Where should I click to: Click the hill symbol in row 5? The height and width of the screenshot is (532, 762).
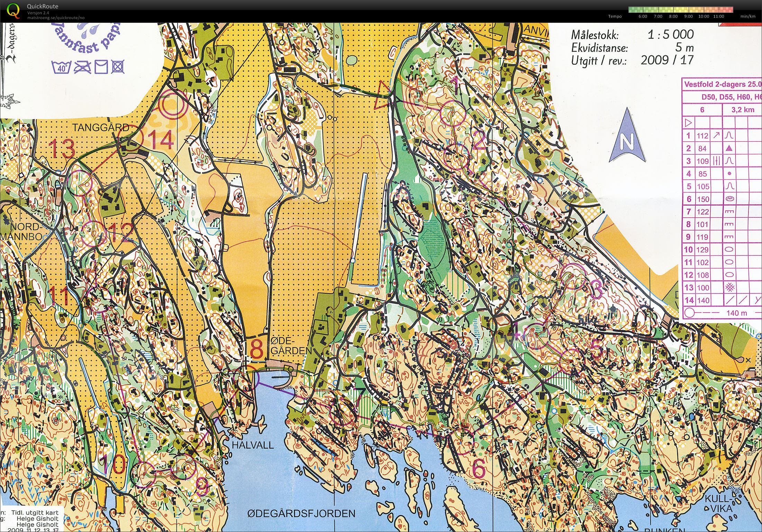click(x=729, y=186)
